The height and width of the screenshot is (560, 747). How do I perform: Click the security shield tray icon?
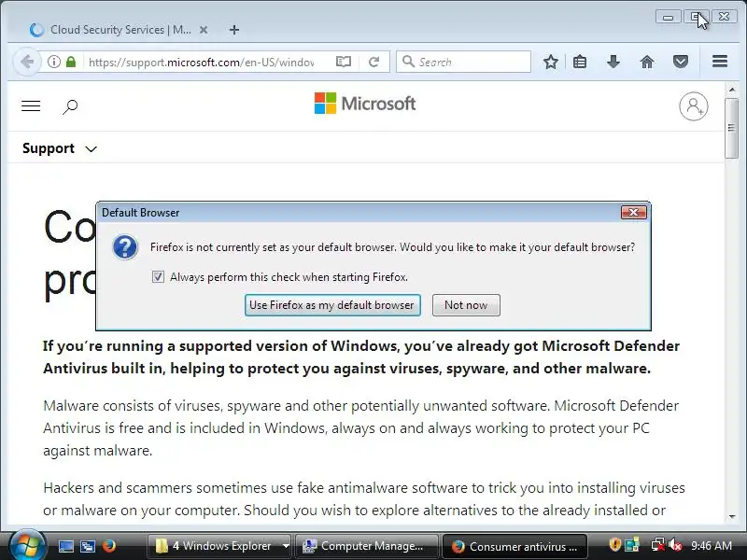[614, 545]
